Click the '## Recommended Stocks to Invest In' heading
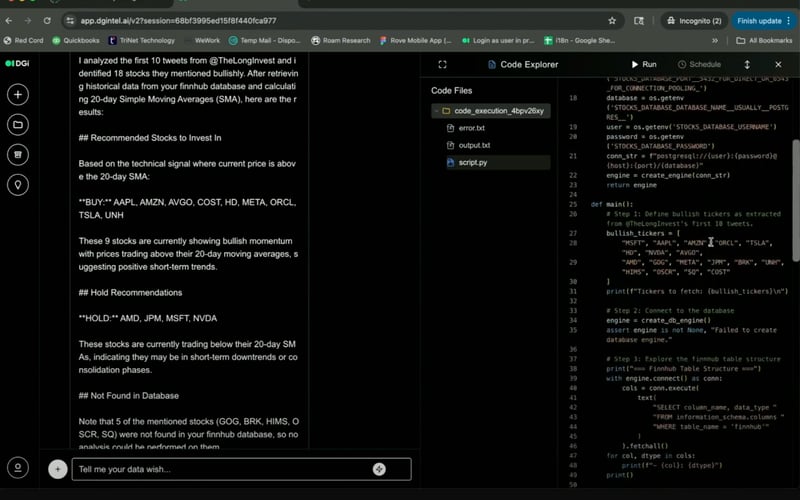This screenshot has width=800, height=500. (150, 138)
